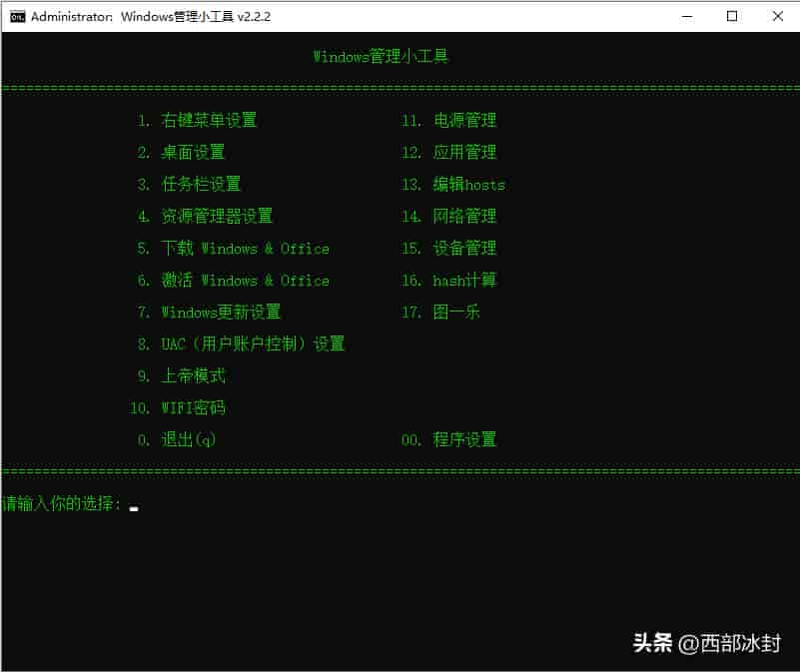Viewport: 800px width, 672px height.
Task: Select option 0 退出(q)
Action: tap(177, 439)
